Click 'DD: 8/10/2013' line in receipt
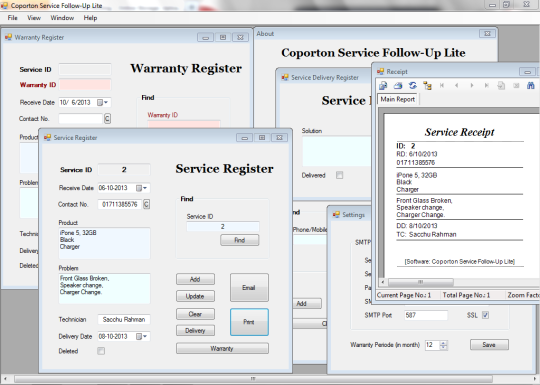540x385 pixels. pyautogui.click(x=417, y=226)
